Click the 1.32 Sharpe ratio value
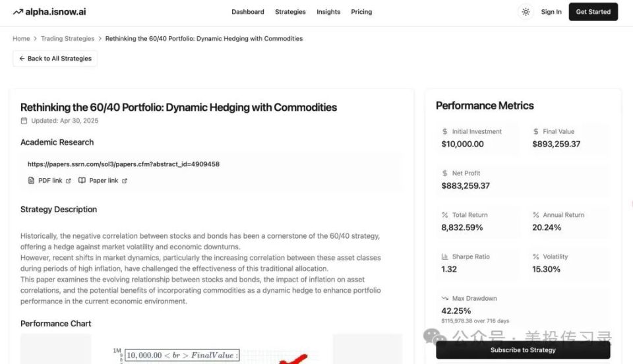 449,269
